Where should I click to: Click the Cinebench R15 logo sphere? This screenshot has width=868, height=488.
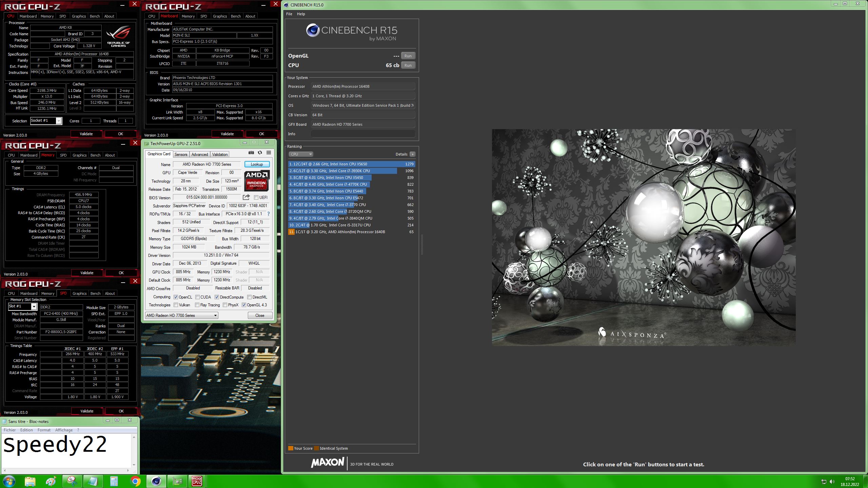tap(313, 30)
